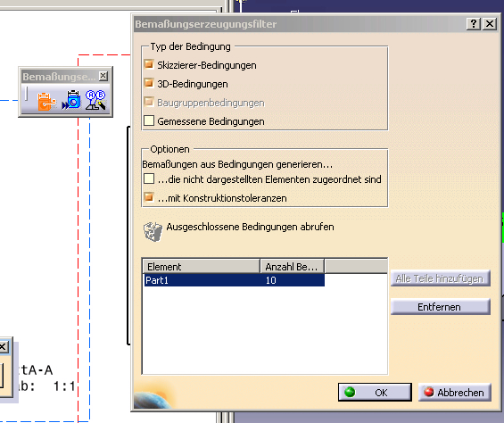The width and height of the screenshot is (504, 423).
Task: Toggle the Skizzierer-Bedingungen checkbox
Action: tap(148, 64)
